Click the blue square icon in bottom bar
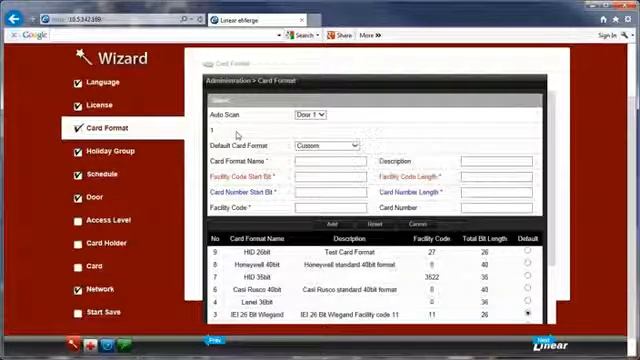The height and width of the screenshot is (360, 640). pyautogui.click(x=107, y=345)
